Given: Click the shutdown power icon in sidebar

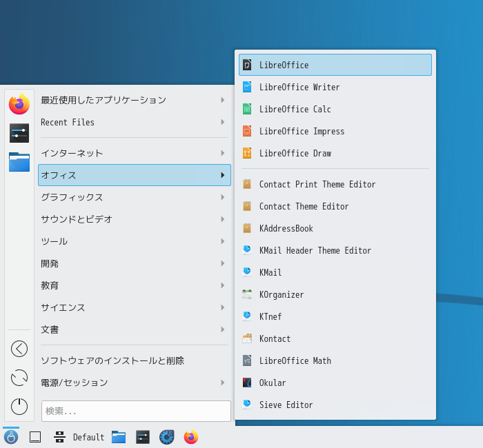Looking at the screenshot, I should [x=19, y=406].
